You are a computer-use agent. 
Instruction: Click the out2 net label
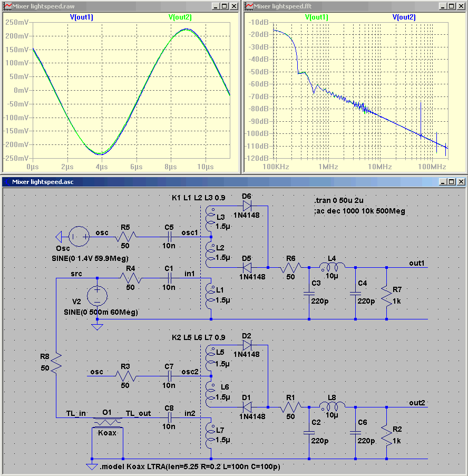click(x=417, y=403)
